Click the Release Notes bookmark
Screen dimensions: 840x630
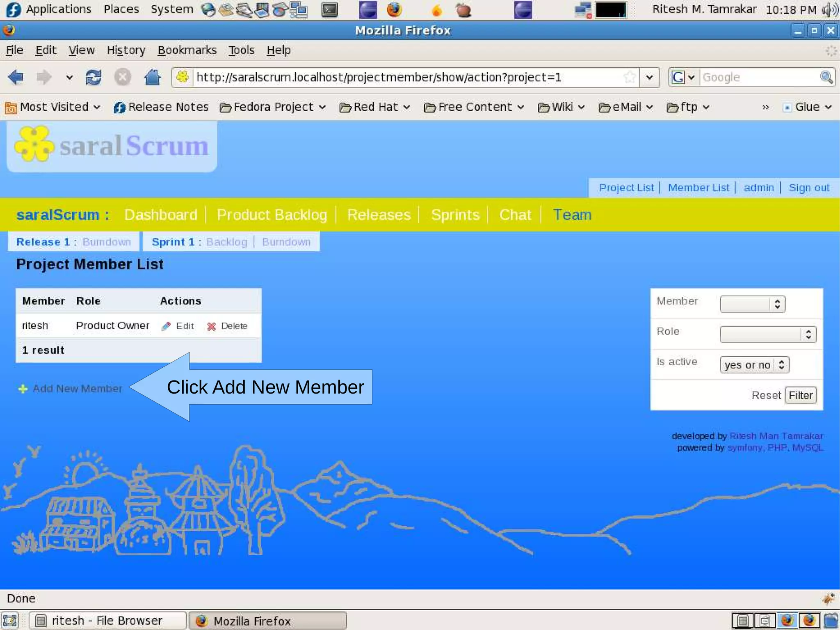coord(161,107)
